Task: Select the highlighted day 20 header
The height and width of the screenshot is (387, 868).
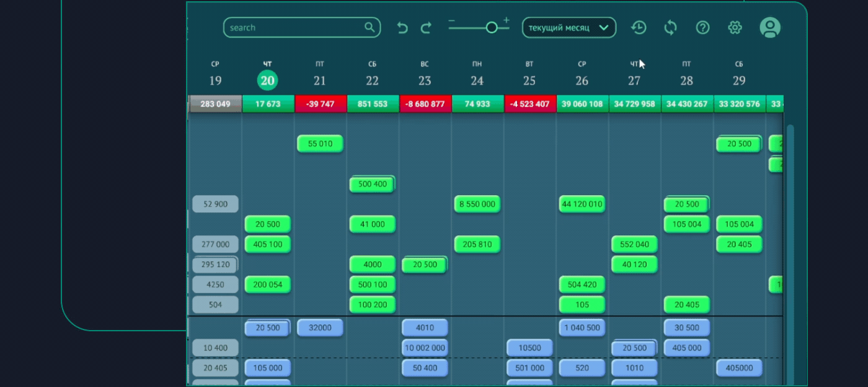Action: pos(267,80)
